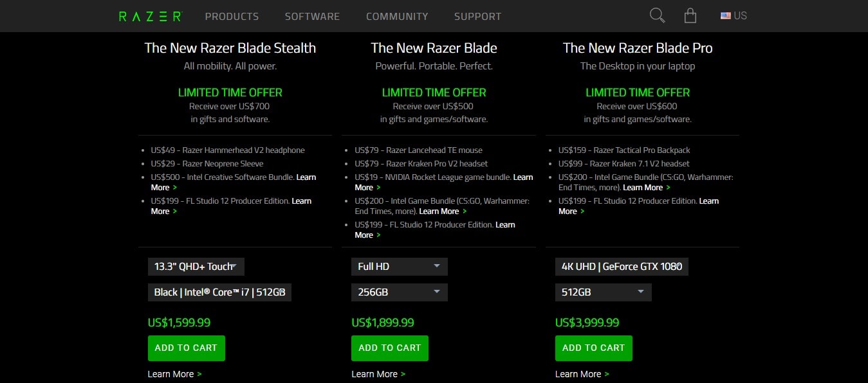The width and height of the screenshot is (868, 383).
Task: Add the Razer Blade Pro to cart
Action: click(594, 348)
